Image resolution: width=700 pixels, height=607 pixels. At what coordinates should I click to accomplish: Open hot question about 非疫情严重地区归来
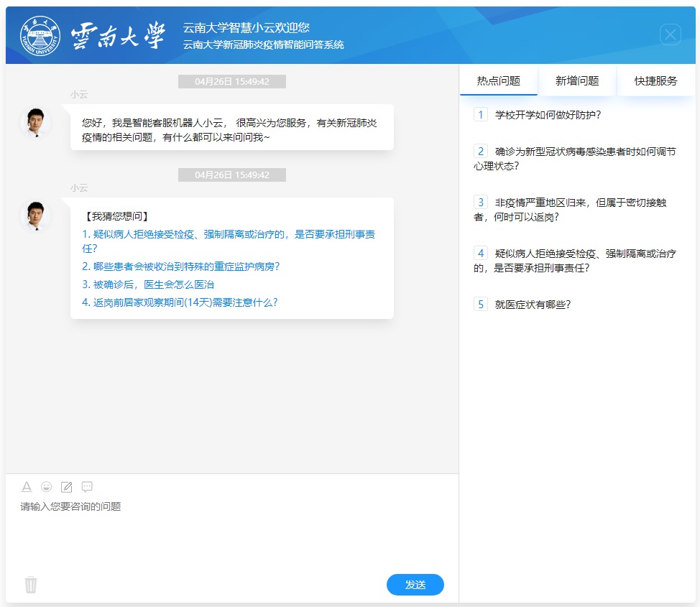[x=575, y=209]
